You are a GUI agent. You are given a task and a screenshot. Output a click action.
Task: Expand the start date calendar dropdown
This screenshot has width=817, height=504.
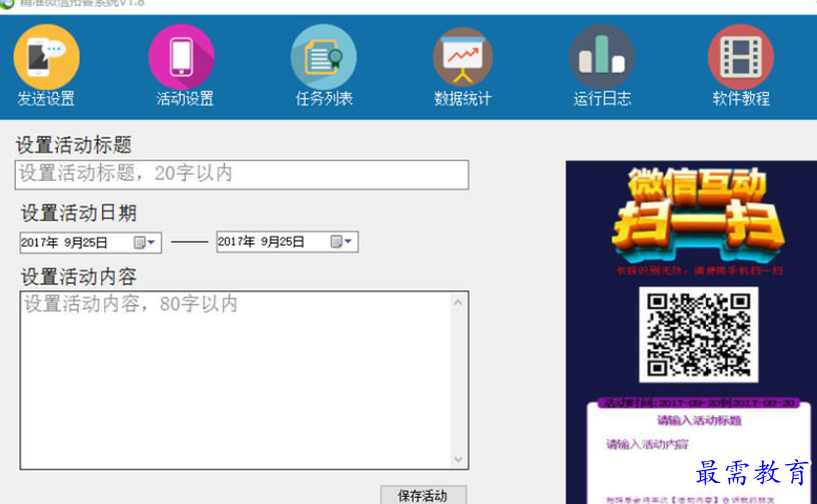pyautogui.click(x=145, y=243)
